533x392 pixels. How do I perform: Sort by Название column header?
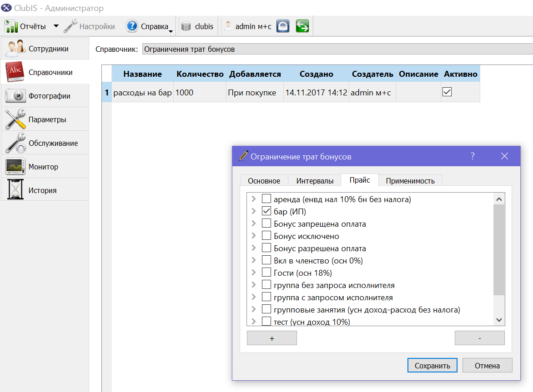click(x=142, y=74)
